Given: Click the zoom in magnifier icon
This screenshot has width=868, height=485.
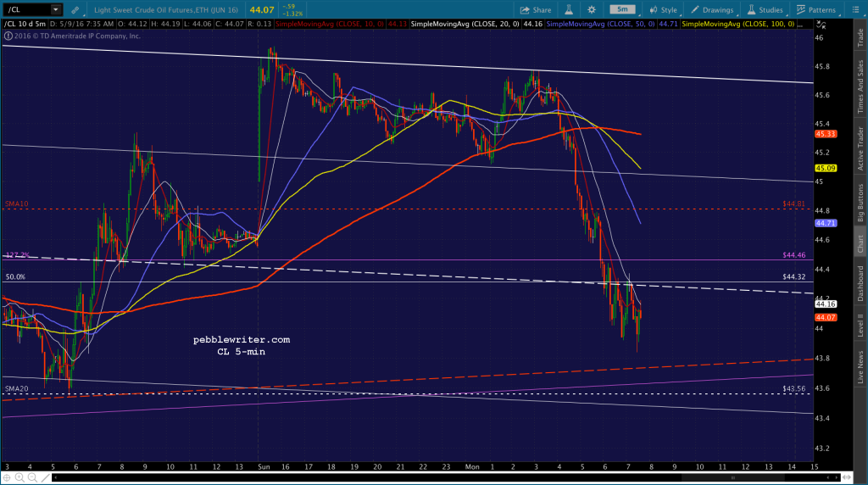Looking at the screenshot, I should [19, 477].
